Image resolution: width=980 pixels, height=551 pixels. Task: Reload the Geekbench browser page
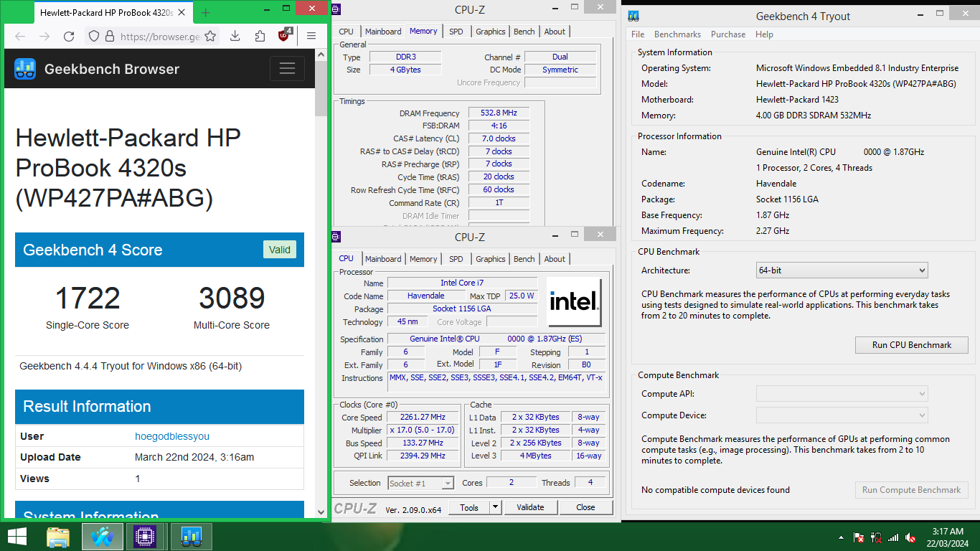pos(69,37)
